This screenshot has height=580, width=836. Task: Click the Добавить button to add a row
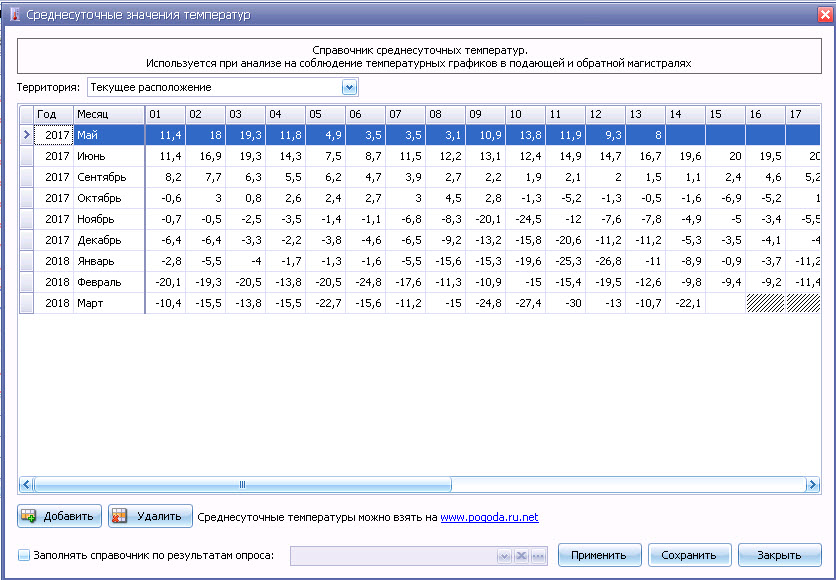coord(61,516)
